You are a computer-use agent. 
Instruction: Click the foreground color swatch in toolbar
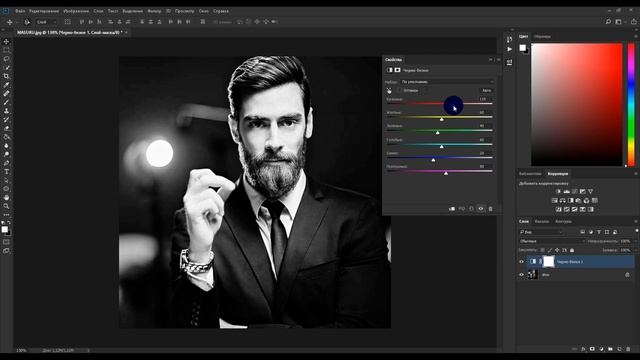coord(4,229)
